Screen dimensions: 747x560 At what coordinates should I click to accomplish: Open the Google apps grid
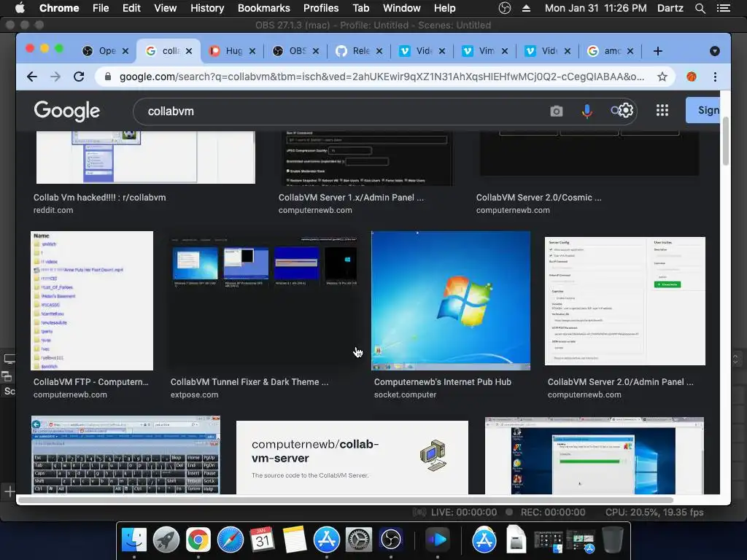(x=662, y=111)
